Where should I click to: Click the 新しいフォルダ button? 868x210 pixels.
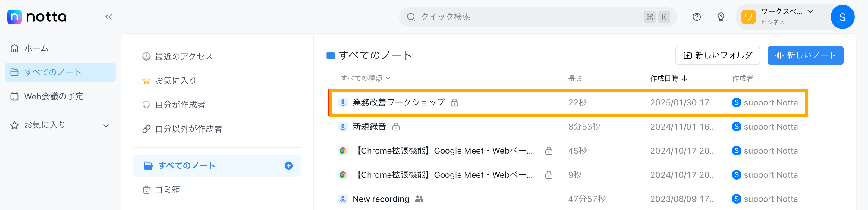(717, 55)
